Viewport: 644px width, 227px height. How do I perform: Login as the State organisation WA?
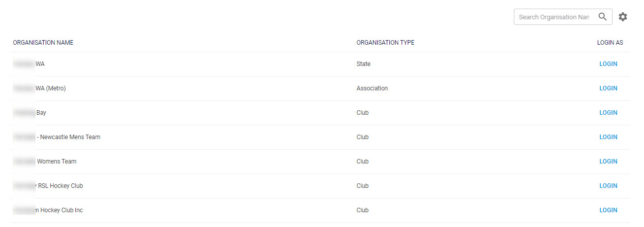click(608, 64)
